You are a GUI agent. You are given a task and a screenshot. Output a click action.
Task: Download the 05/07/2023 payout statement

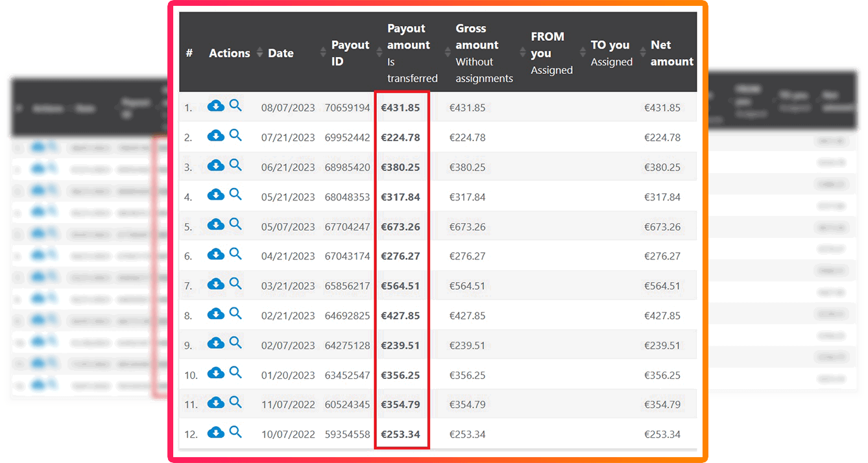(215, 225)
